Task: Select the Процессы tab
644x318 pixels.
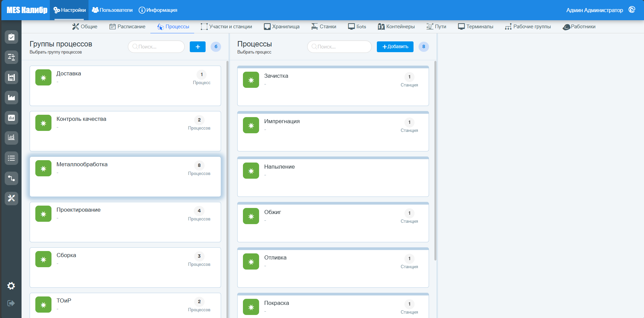Action: tap(173, 27)
